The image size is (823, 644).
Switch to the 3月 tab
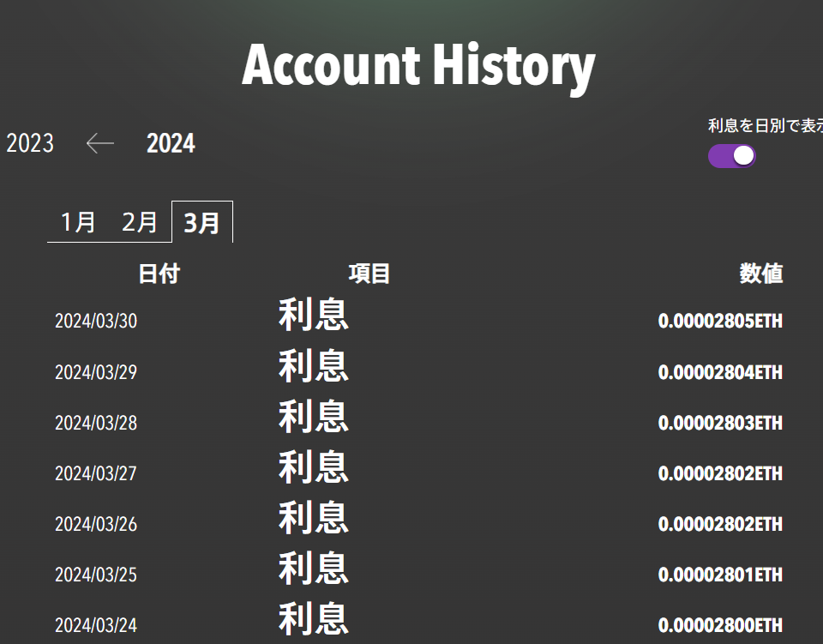click(x=202, y=222)
